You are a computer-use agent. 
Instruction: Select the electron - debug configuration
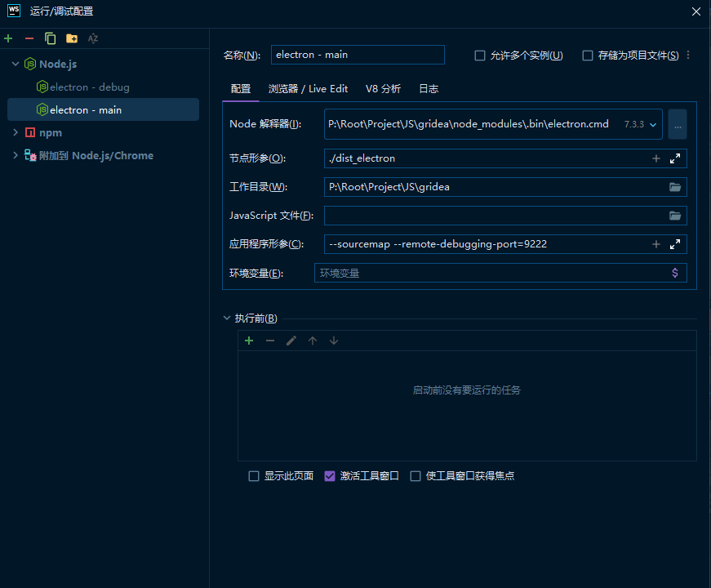(89, 87)
